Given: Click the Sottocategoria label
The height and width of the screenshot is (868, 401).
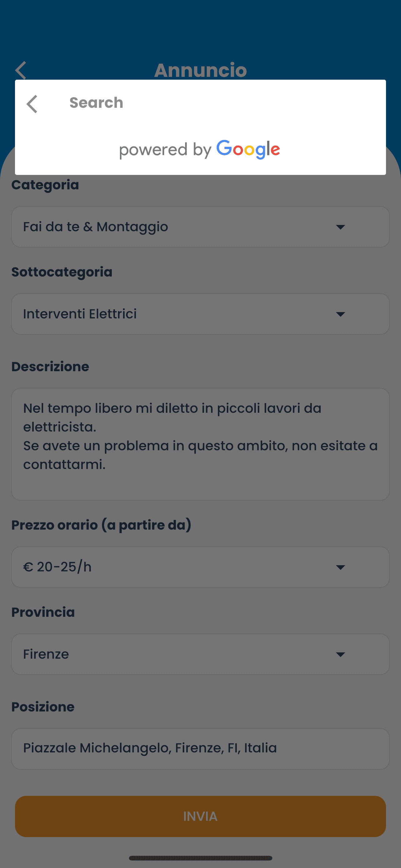Looking at the screenshot, I should [x=62, y=272].
